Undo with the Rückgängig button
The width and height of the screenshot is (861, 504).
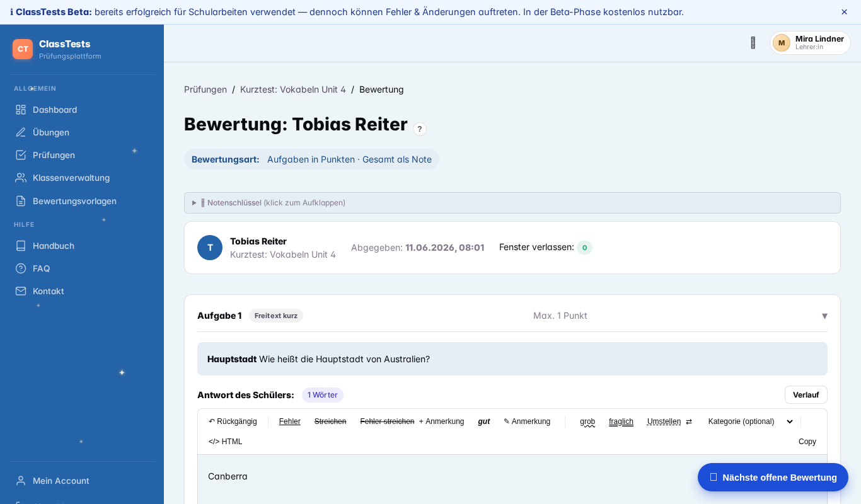point(233,421)
